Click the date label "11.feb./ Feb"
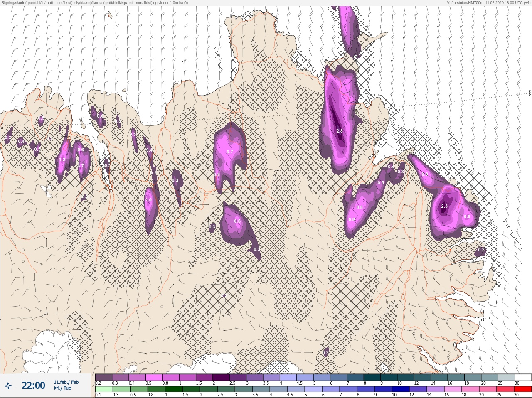532x398 pixels. (66, 382)
